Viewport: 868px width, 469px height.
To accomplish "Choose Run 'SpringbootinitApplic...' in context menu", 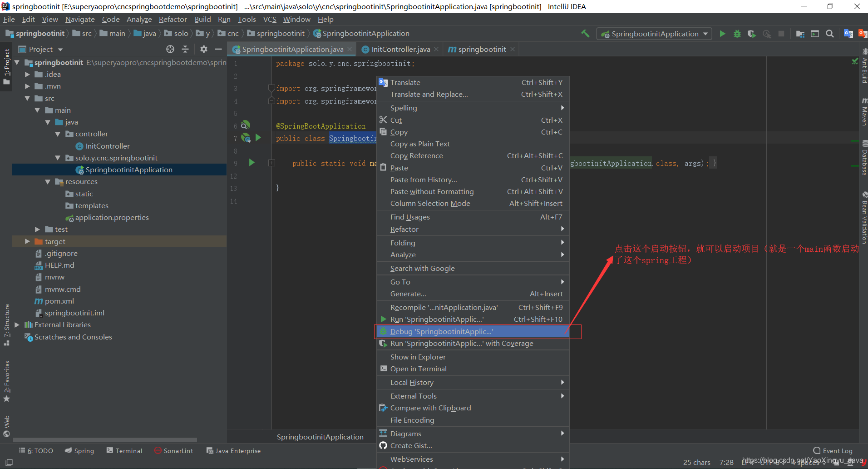I will tap(473, 319).
